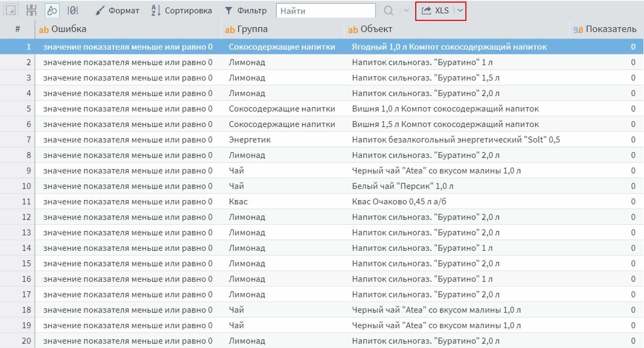Open the Сортировка sort settings

[182, 10]
